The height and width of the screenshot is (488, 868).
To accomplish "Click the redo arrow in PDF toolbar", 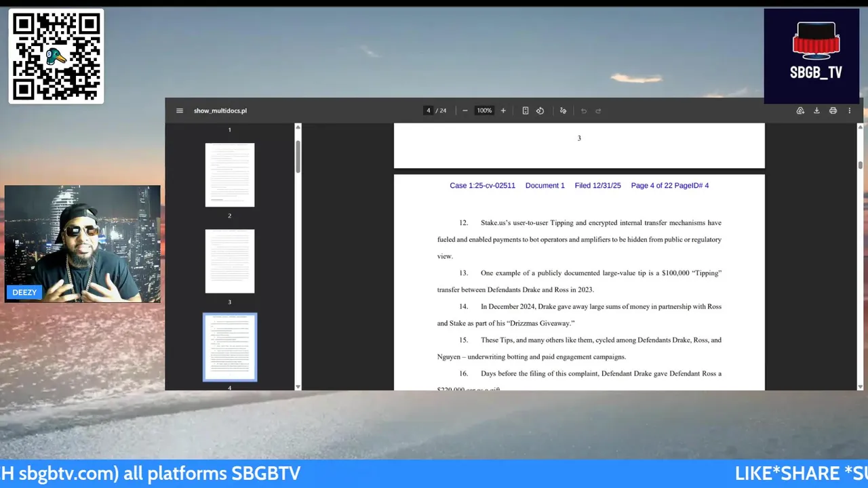I will tap(598, 110).
